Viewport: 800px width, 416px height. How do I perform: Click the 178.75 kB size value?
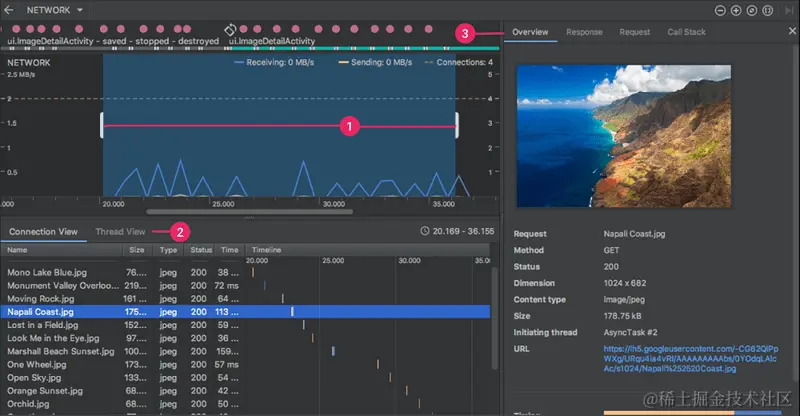(622, 316)
